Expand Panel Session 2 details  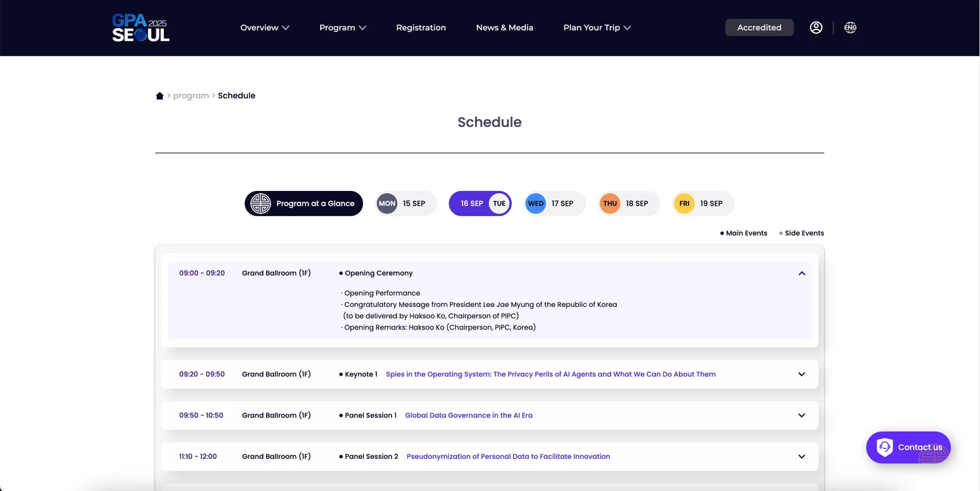pos(801,457)
